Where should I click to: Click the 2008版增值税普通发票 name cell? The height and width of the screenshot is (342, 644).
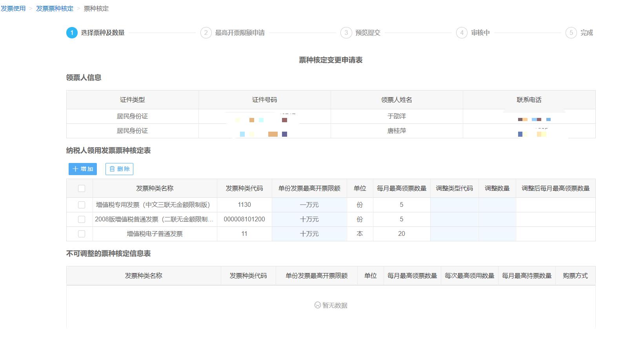point(155,219)
